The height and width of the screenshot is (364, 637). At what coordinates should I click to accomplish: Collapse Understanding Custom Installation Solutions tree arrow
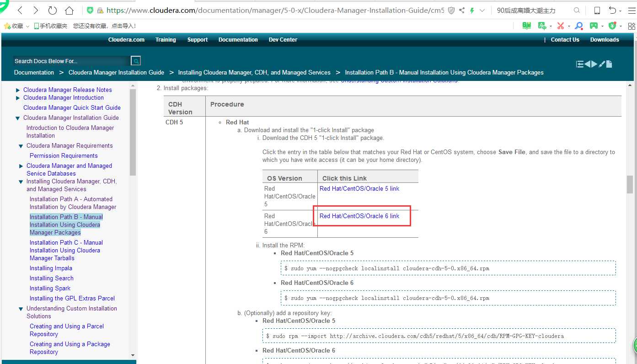click(21, 309)
